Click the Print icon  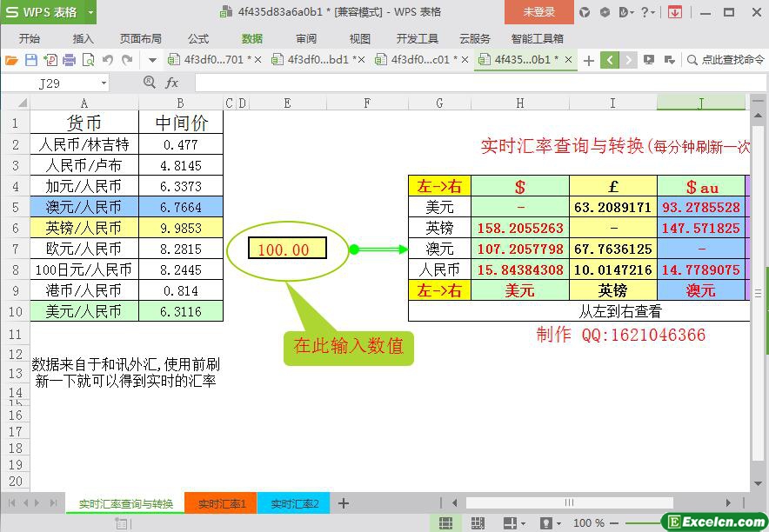click(69, 60)
